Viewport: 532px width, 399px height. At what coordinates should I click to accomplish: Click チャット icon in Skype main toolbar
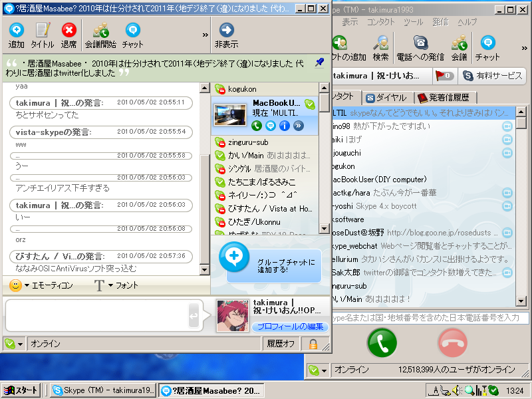pyautogui.click(x=487, y=47)
